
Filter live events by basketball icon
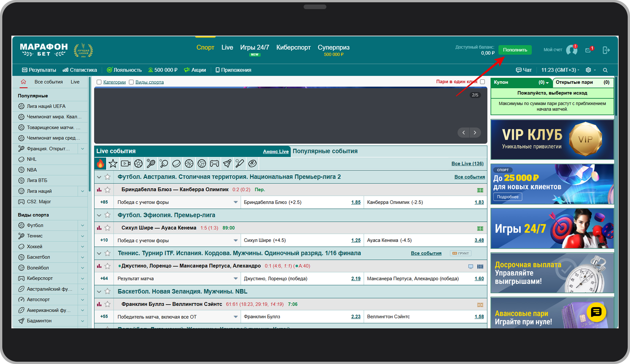point(189,164)
